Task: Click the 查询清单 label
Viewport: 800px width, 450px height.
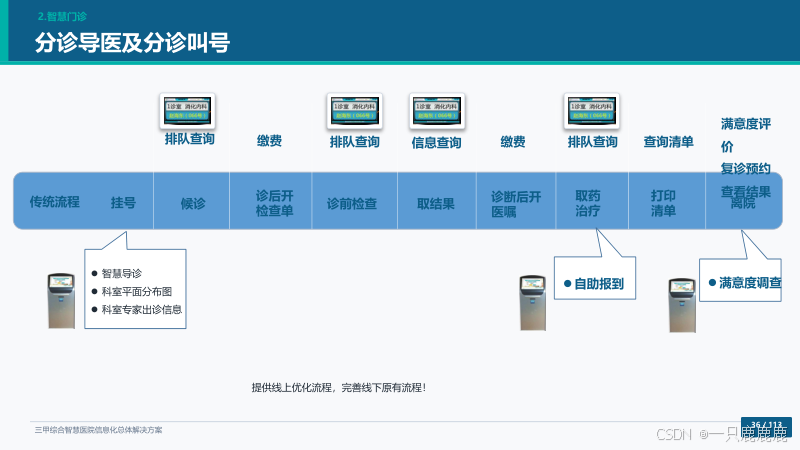Action: 668,142
